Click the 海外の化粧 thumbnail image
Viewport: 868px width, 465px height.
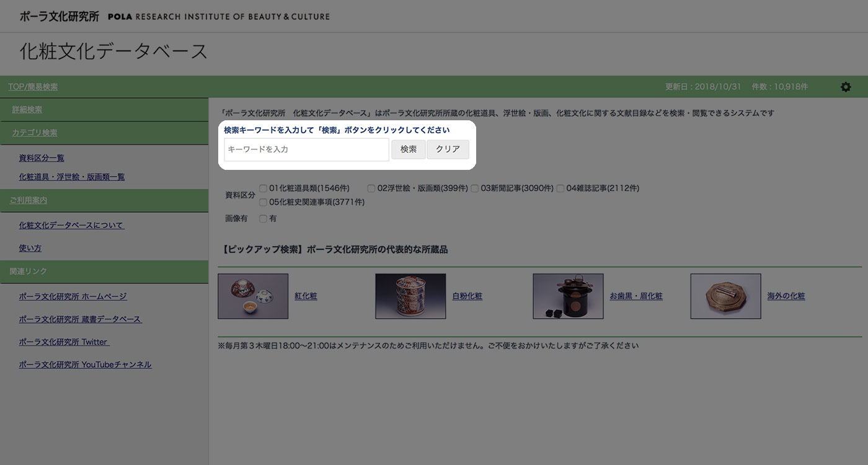click(x=725, y=296)
